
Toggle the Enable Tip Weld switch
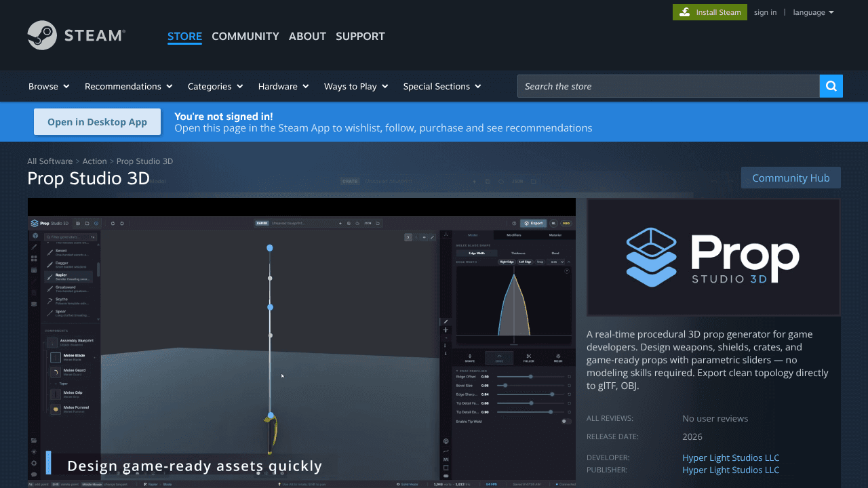click(x=566, y=422)
